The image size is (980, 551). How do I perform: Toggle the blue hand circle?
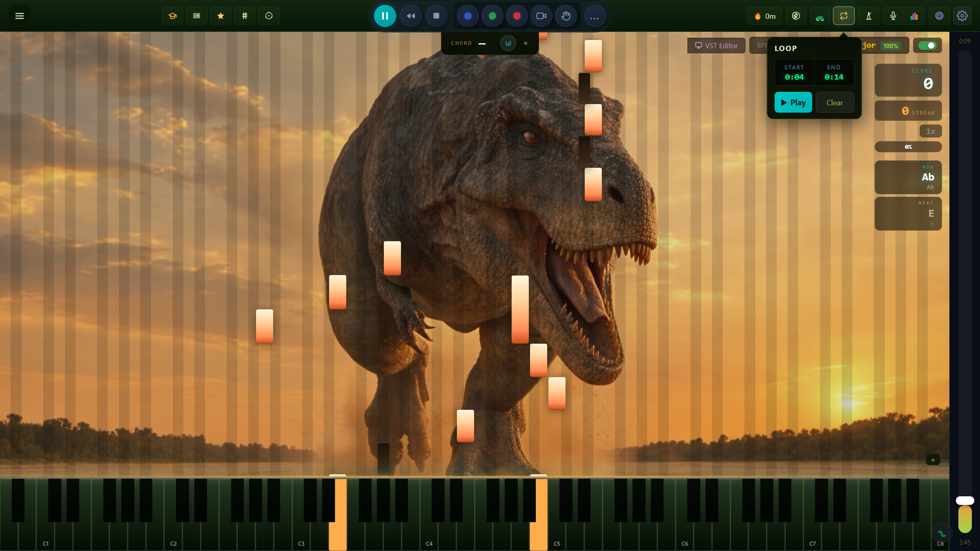468,16
